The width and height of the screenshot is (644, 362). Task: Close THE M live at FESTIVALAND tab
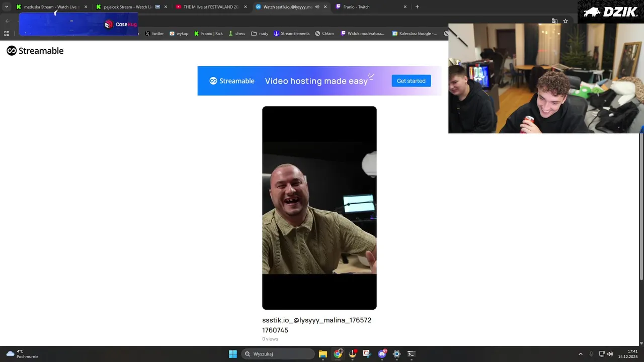(245, 7)
